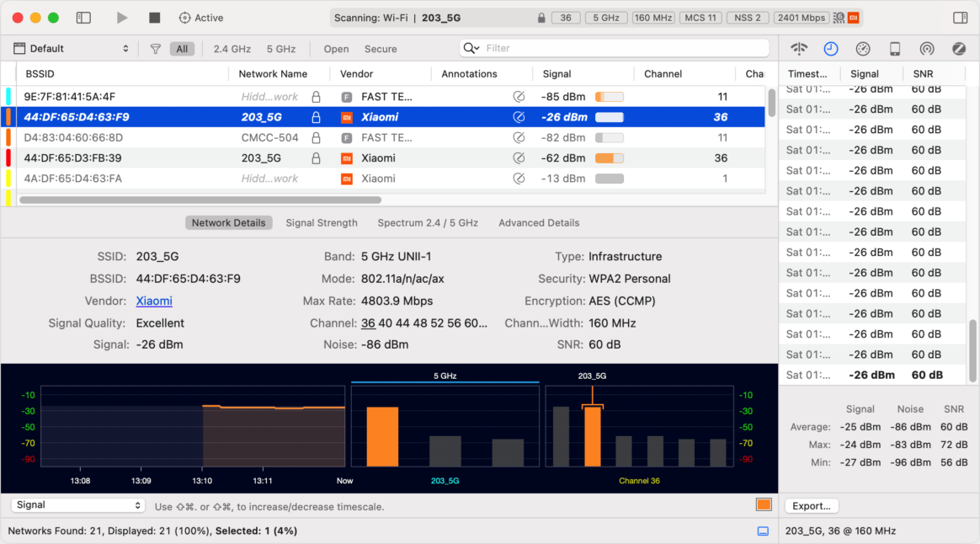Open Advanced Details tab
The image size is (980, 544).
pyautogui.click(x=539, y=222)
